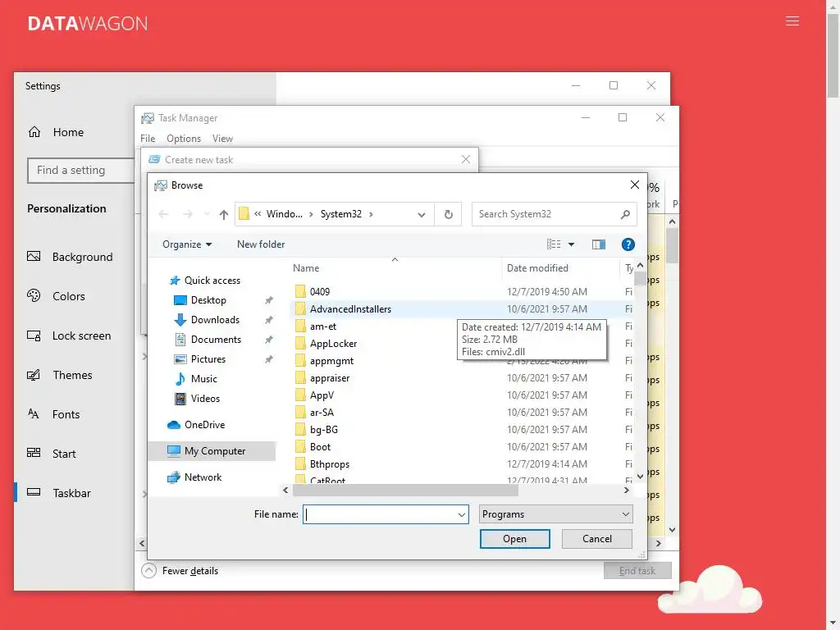The image size is (840, 630).
Task: Click the File name input field
Action: coord(379,514)
